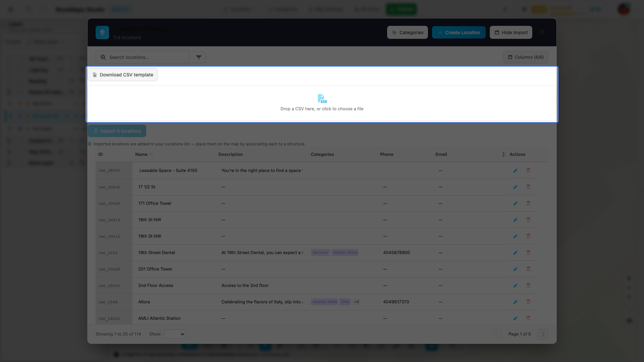Edit the 19th Street Dental location
The height and width of the screenshot is (362, 644).
[x=516, y=253]
